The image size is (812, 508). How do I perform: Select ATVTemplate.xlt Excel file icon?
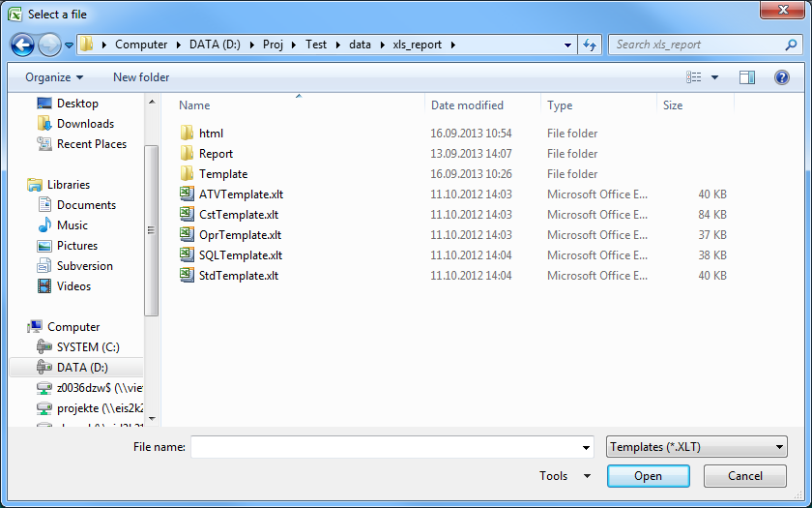(x=187, y=194)
